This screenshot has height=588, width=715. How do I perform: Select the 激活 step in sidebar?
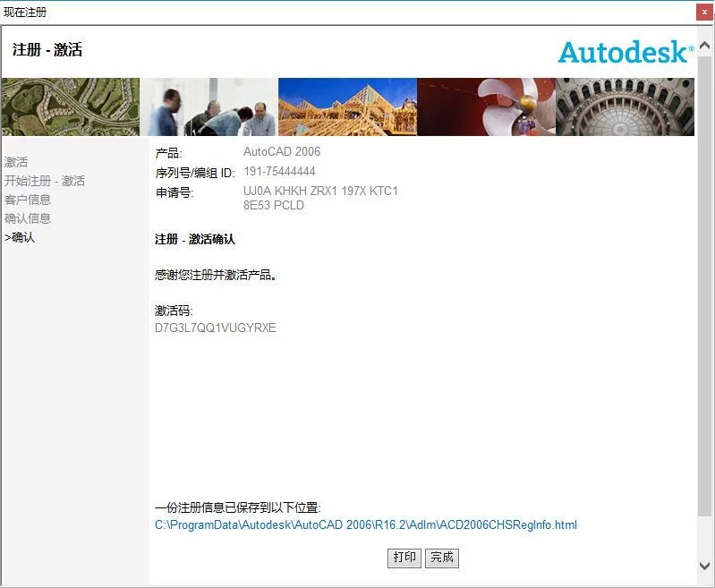coord(16,162)
